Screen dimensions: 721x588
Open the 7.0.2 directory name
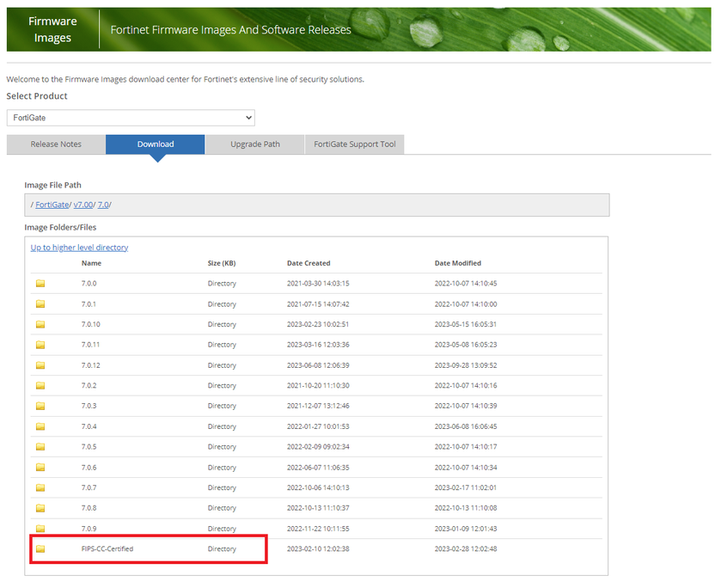coord(89,386)
